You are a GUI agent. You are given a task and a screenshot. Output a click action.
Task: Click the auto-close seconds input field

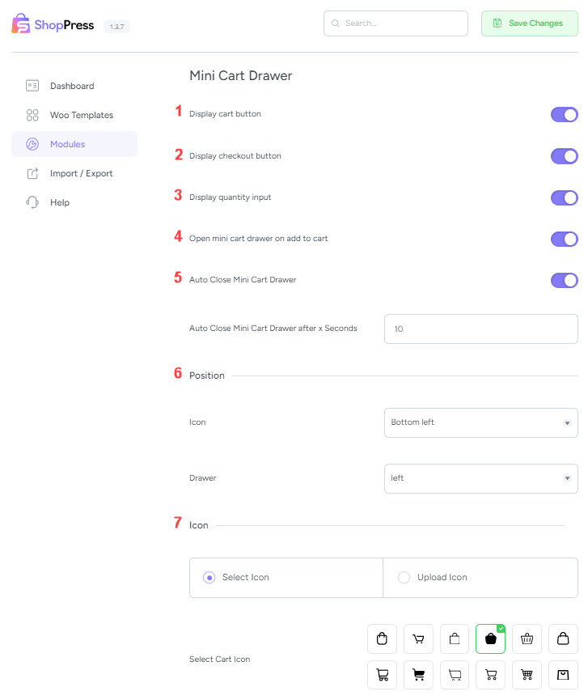pyautogui.click(x=480, y=329)
